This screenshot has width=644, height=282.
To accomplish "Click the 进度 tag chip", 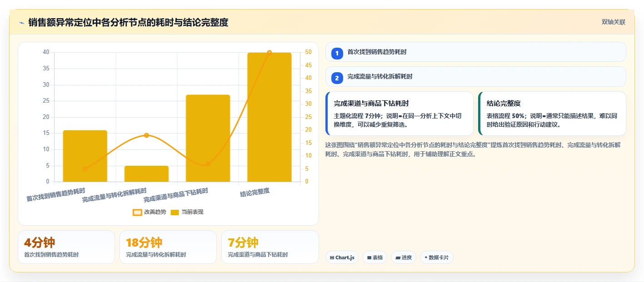I will 404,257.
